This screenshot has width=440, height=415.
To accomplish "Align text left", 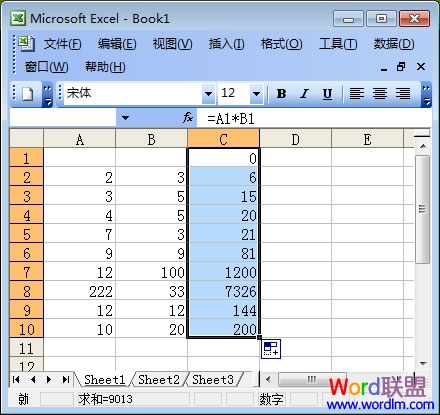I will 357,94.
